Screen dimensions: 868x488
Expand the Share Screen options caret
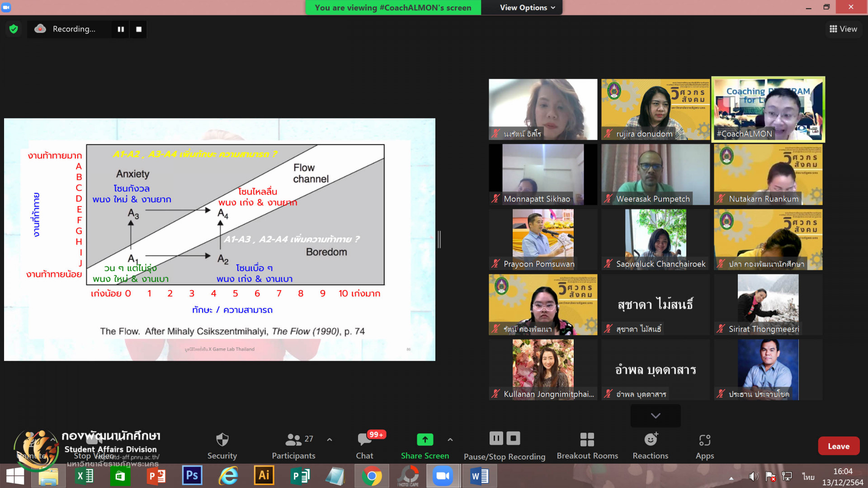(450, 439)
